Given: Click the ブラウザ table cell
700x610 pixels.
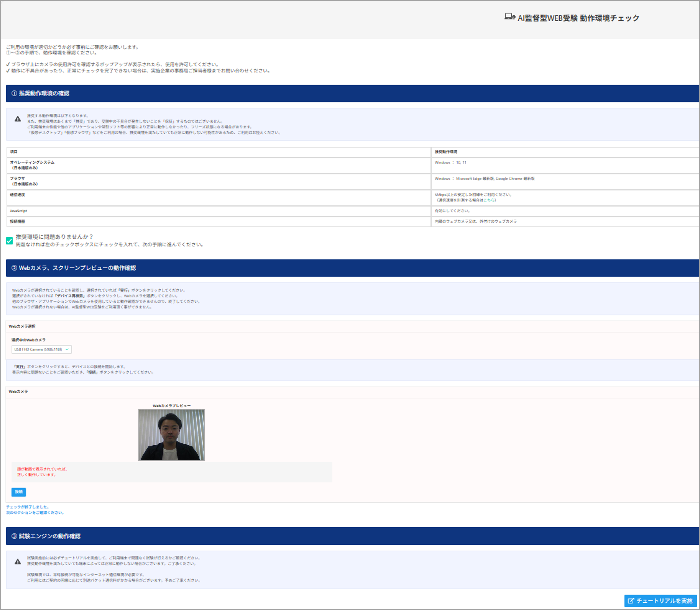Looking at the screenshot, I should (219, 182).
